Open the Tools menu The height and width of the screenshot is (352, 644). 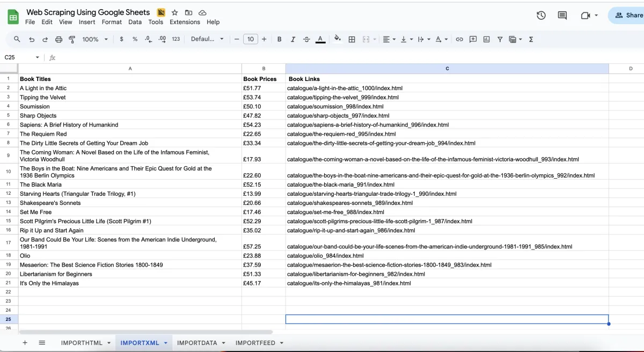(156, 22)
